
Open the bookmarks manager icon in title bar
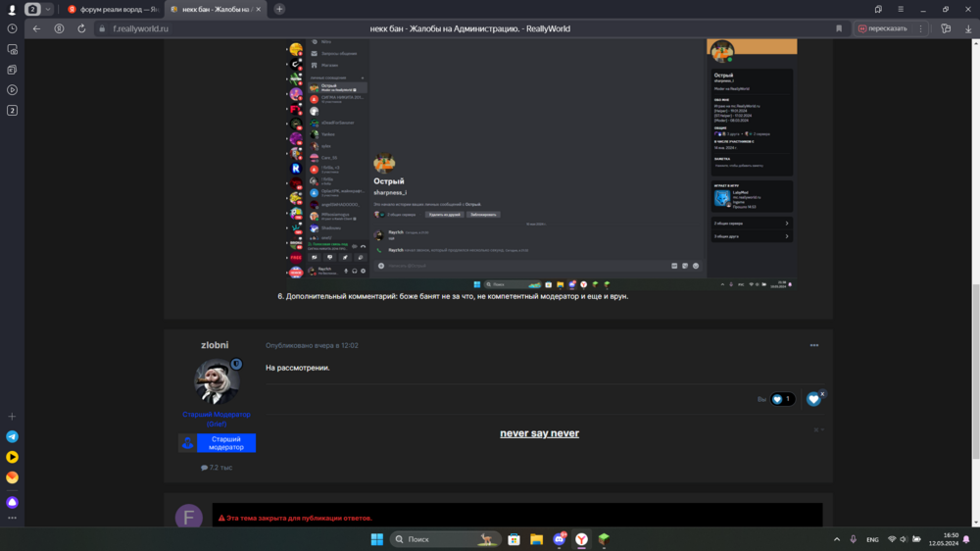[x=878, y=10]
